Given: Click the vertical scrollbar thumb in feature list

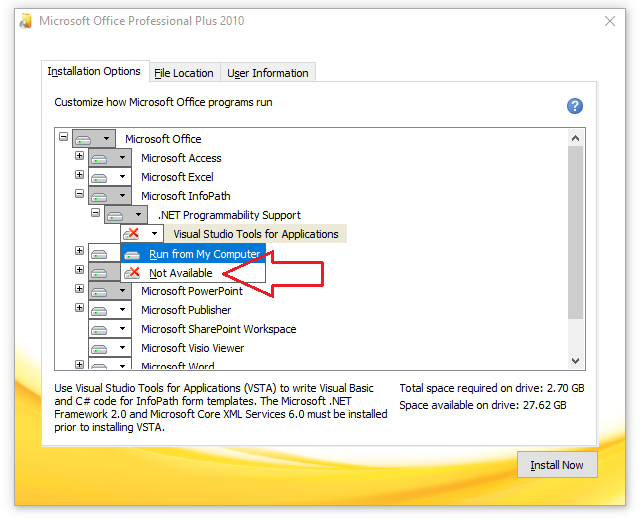Looking at the screenshot, I should (x=575, y=232).
